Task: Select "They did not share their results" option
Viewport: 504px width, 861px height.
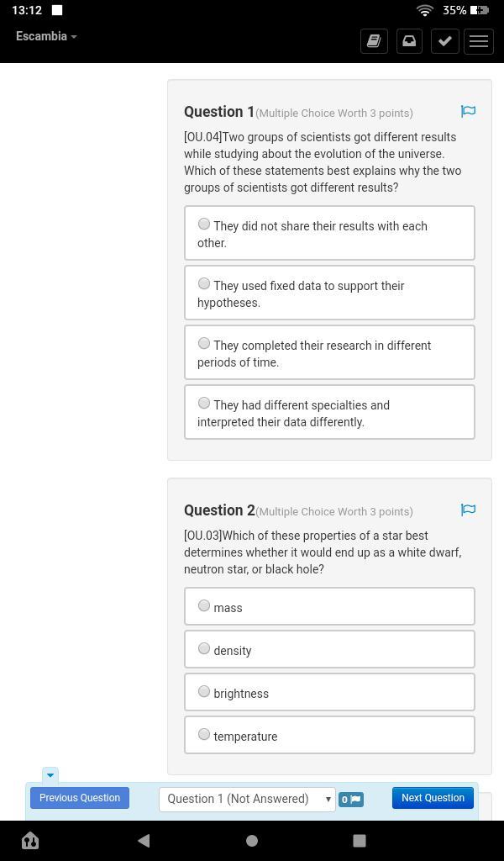Action: pyautogui.click(x=204, y=224)
